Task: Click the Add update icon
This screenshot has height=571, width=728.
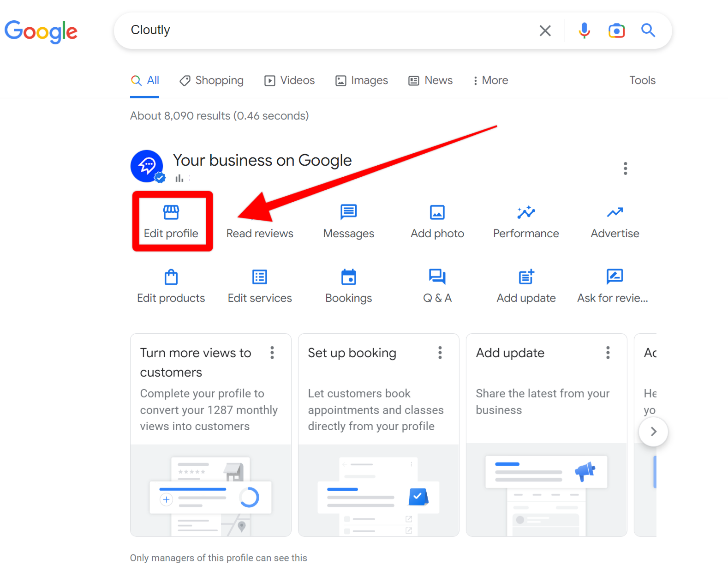Action: (526, 277)
